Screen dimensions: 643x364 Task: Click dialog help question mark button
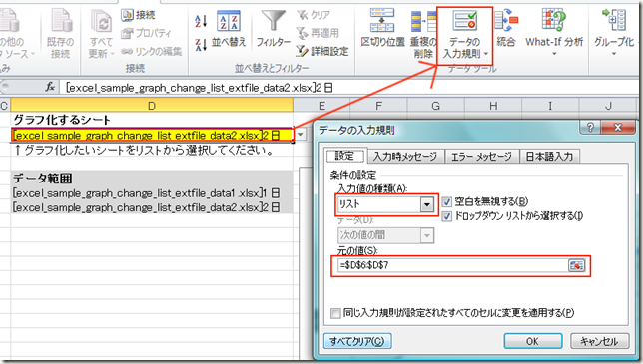click(x=590, y=128)
